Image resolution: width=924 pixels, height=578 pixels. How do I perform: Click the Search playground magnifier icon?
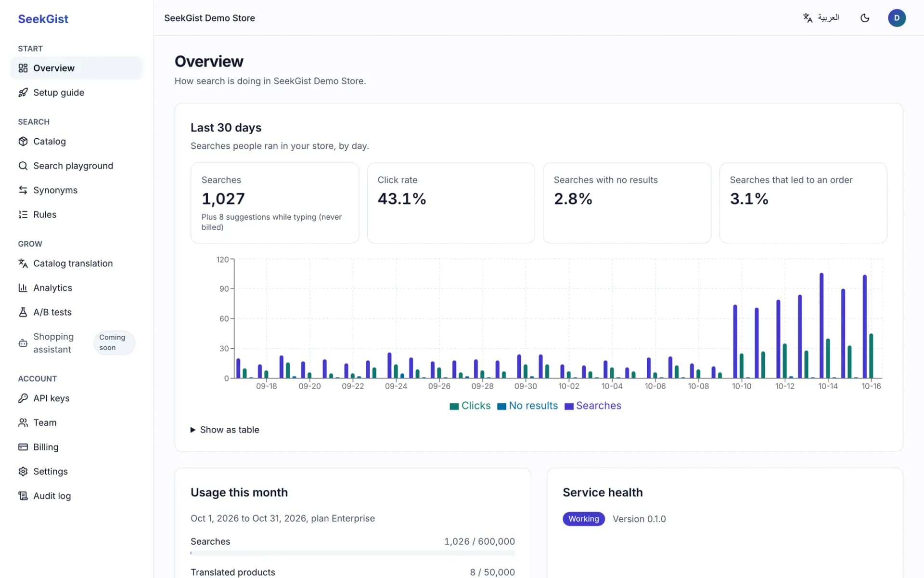coord(23,166)
